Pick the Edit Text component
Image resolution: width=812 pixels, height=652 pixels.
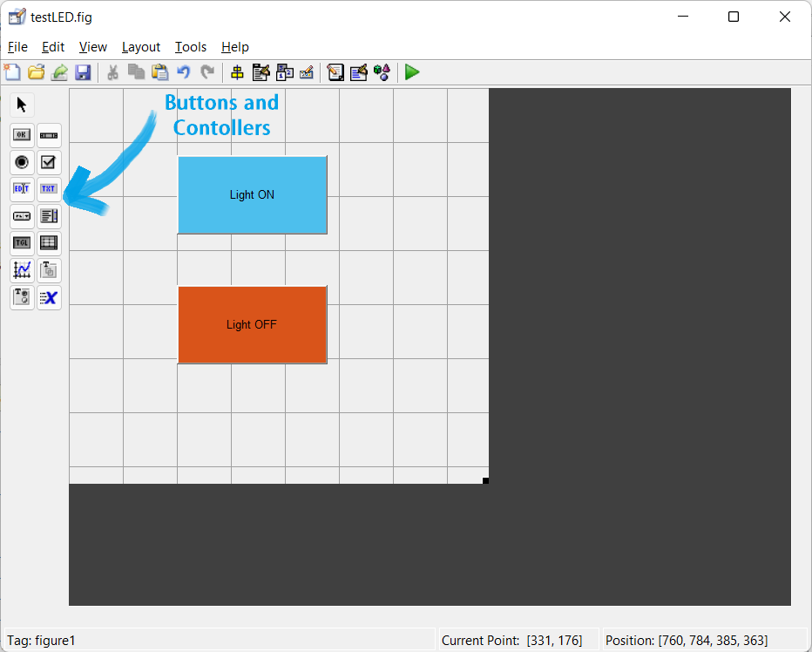point(22,189)
